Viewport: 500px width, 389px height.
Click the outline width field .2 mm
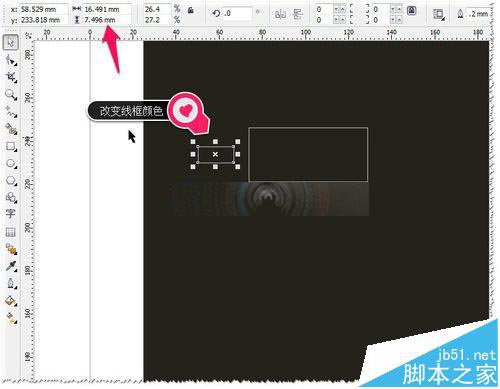tap(478, 14)
